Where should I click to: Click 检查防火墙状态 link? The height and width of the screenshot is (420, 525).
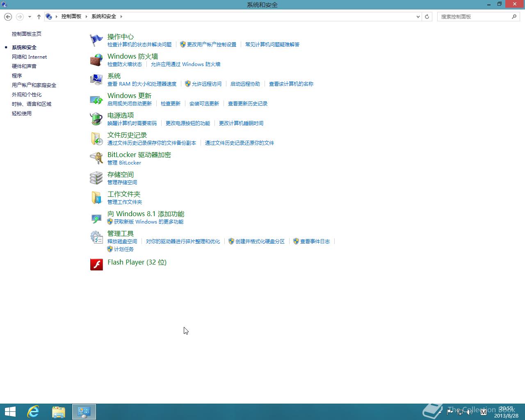125,64
